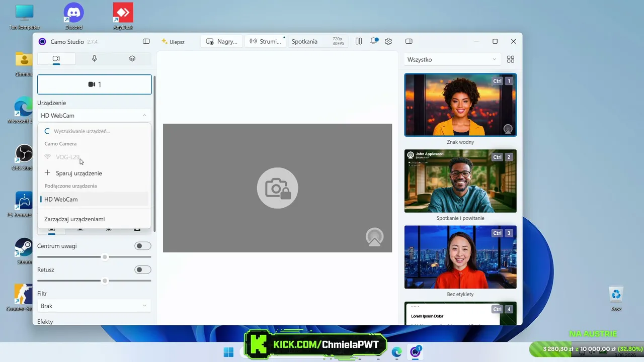Viewport: 644px width, 362px height.
Task: Switch to the video camera tab
Action: (56, 59)
